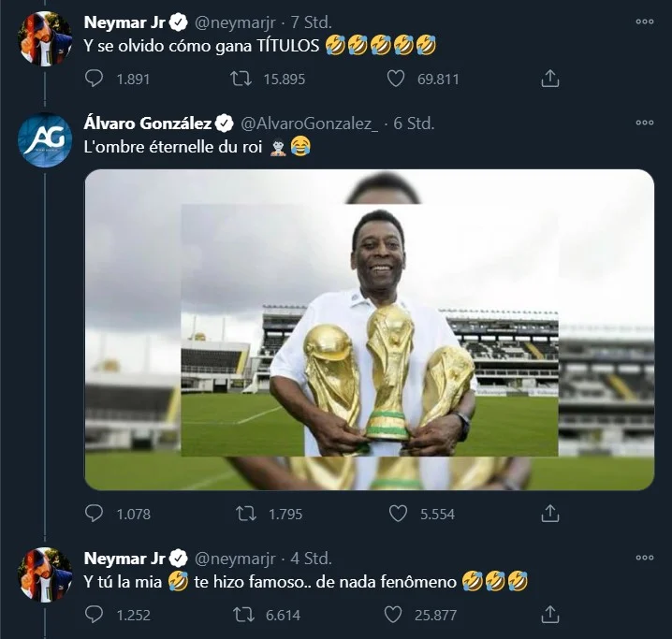Like Neymar's 'te hizo famoso' tweet
Viewport: 672px width, 639px height.
pyautogui.click(x=398, y=614)
